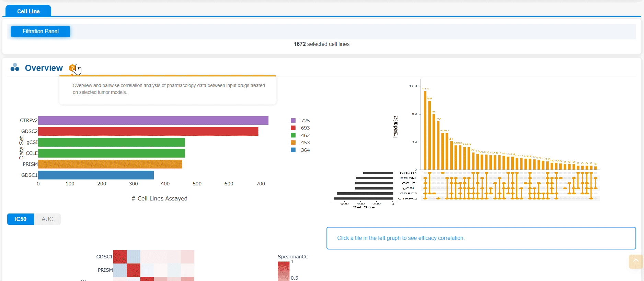The width and height of the screenshot is (644, 281).
Task: Toggle the green 462 legend entry
Action: pos(300,135)
